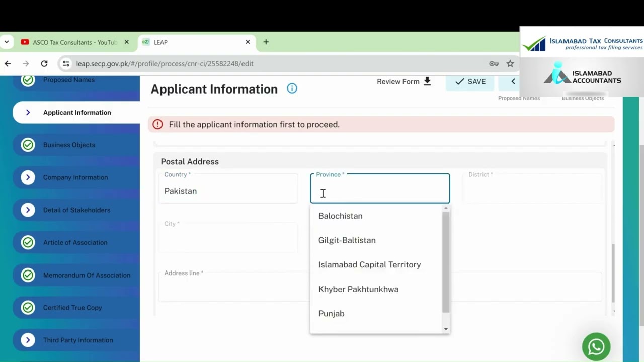This screenshot has width=644, height=362.
Task: Click the Applicant Information heading
Action: [214, 89]
